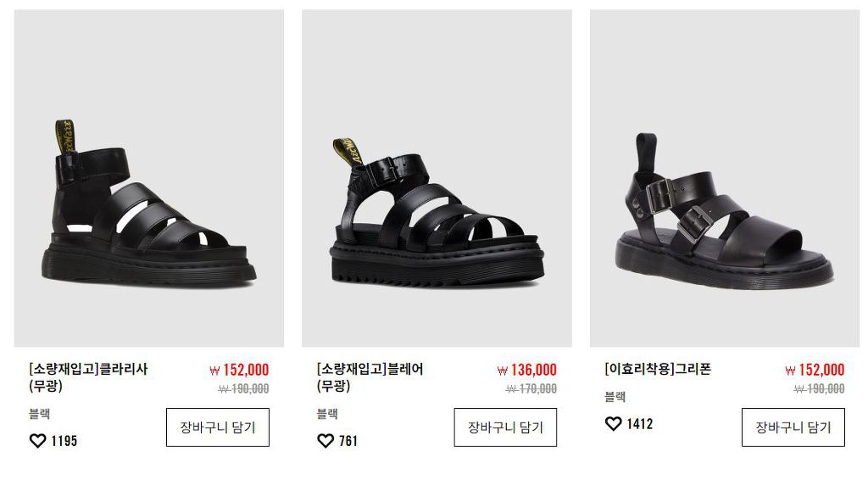Click the 1412 likes count for 그리폰
868x480 pixels.
click(640, 424)
